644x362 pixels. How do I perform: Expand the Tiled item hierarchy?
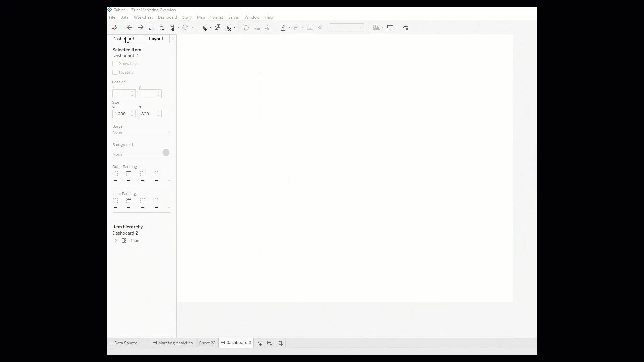coord(116,240)
